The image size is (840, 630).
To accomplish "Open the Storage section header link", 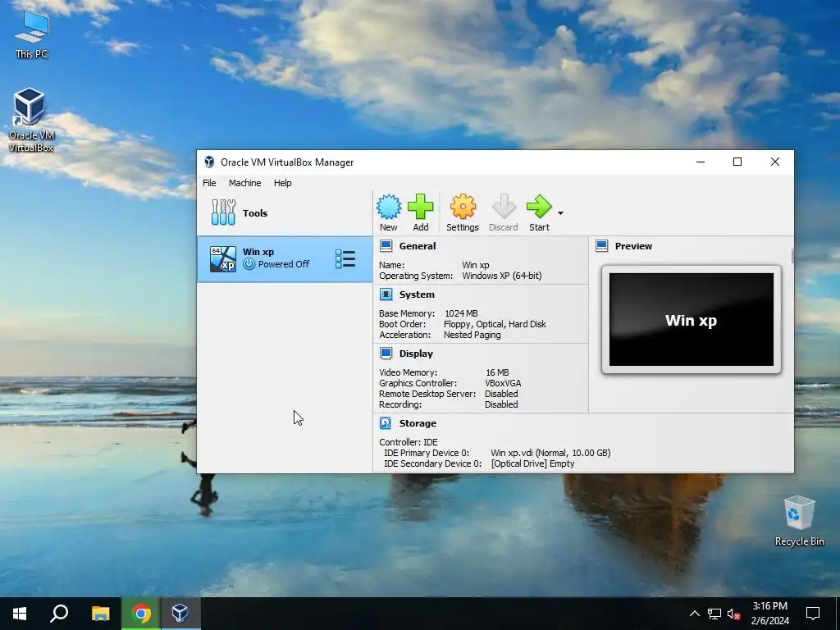I will pyautogui.click(x=418, y=423).
